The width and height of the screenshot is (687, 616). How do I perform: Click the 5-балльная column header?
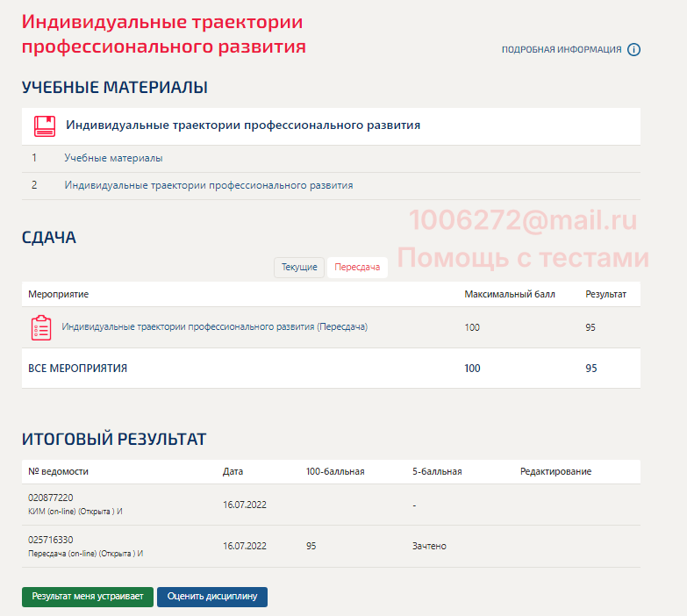pos(437,471)
